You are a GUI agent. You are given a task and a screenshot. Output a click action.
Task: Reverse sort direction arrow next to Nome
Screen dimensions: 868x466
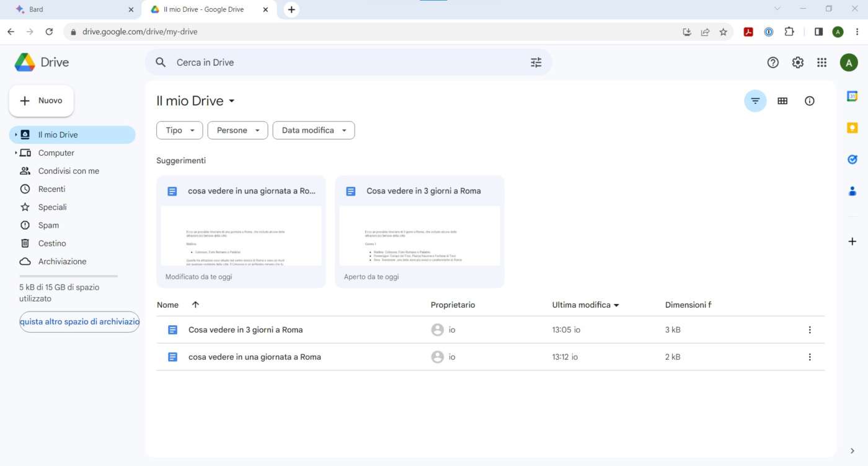(195, 305)
